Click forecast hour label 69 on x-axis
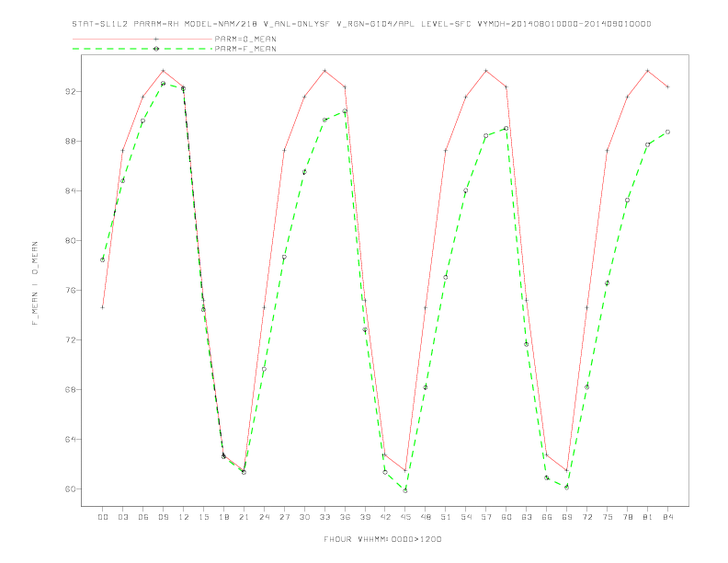This screenshot has height=563, width=728. pyautogui.click(x=567, y=517)
